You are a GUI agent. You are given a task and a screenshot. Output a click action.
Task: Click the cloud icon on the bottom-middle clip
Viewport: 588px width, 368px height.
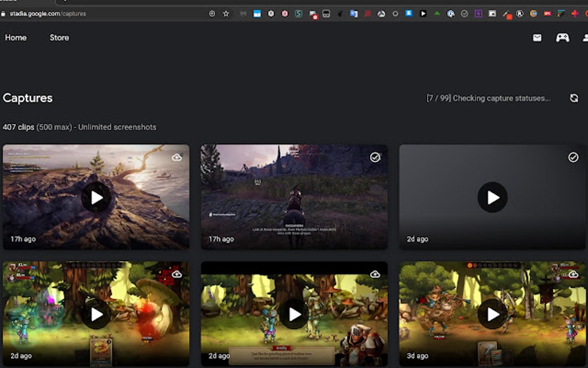[x=374, y=273]
